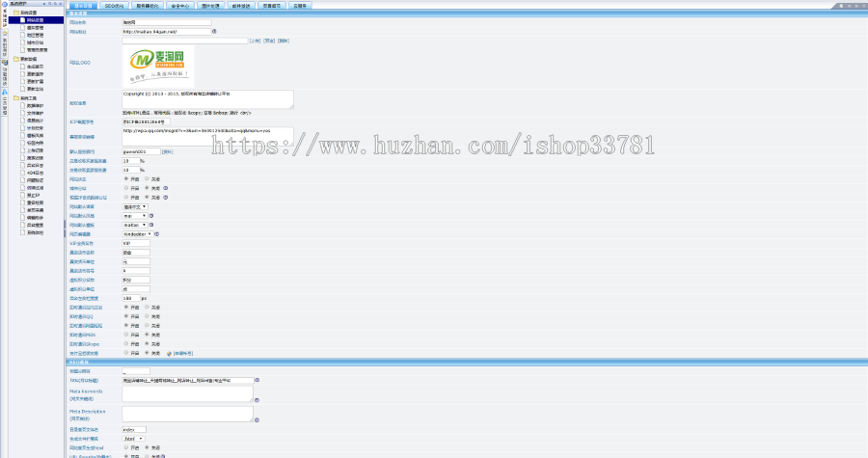Image resolution: width=868 pixels, height=458 pixels.
Task: Click the 麦淘网 logo preview image
Action: (x=158, y=67)
